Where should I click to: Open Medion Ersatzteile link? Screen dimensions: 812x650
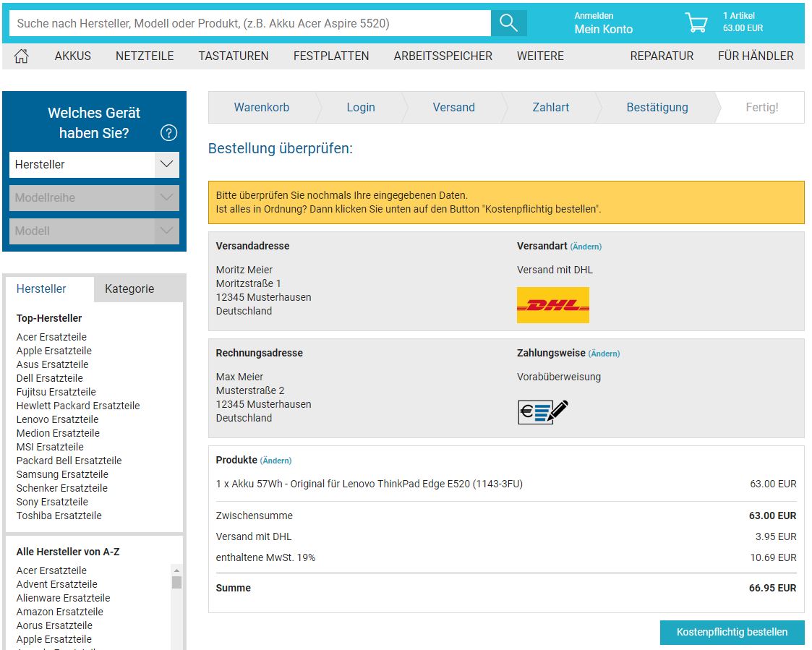pyautogui.click(x=58, y=434)
